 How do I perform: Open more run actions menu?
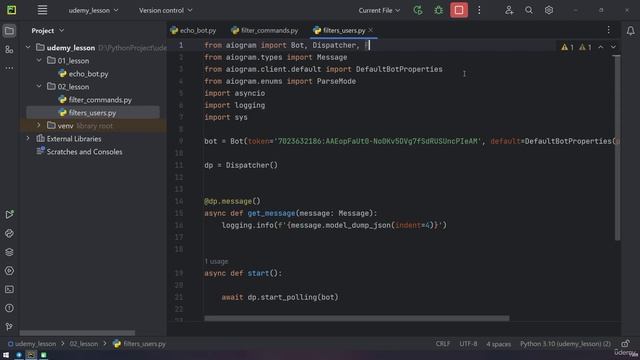tap(479, 10)
